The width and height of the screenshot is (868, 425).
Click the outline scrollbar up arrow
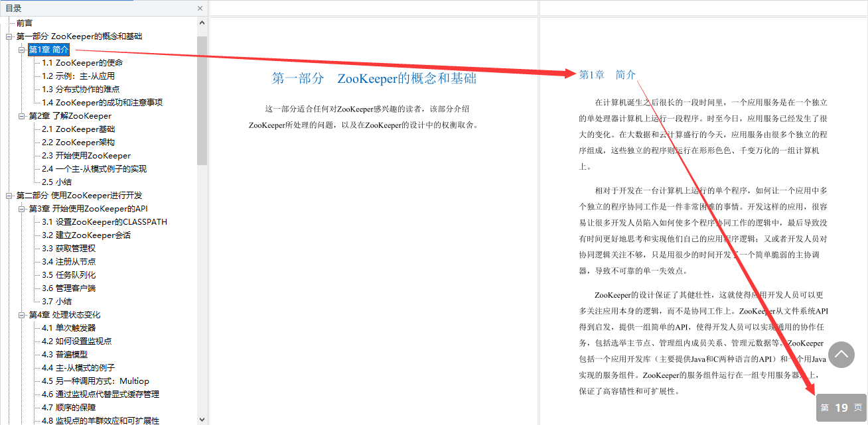coord(202,22)
